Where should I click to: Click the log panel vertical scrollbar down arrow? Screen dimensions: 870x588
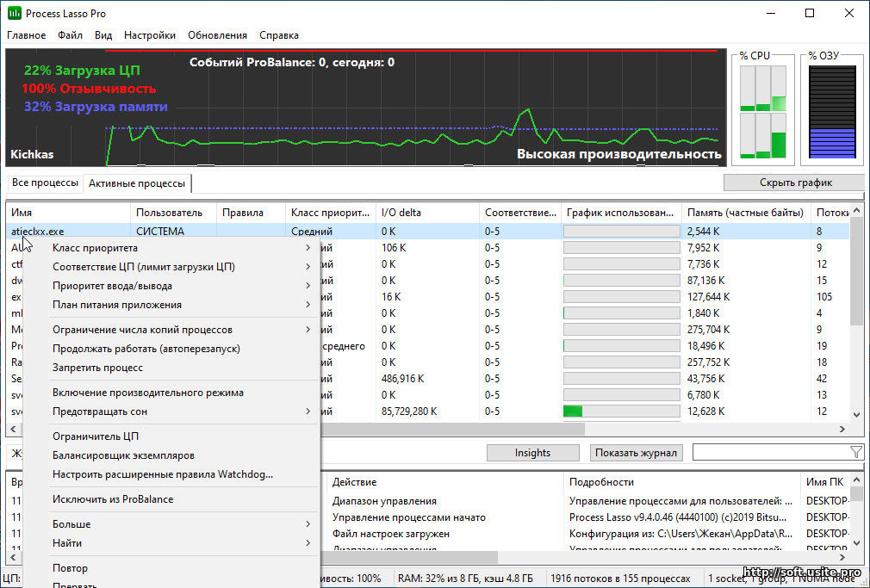tap(856, 543)
